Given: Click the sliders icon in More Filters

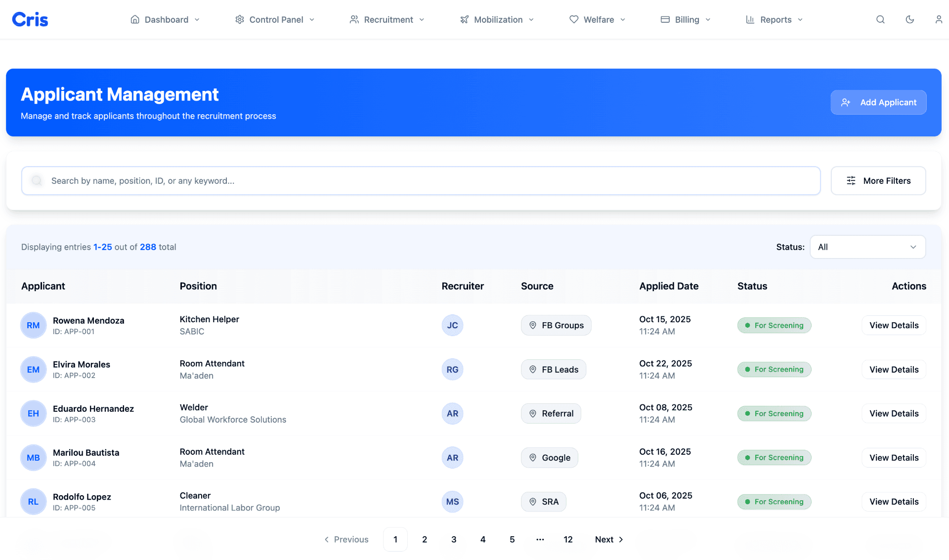Looking at the screenshot, I should 851,181.
